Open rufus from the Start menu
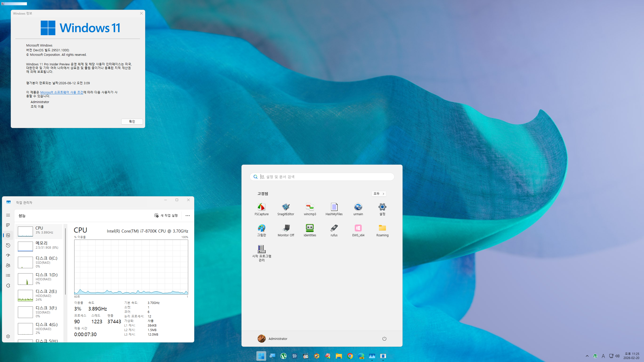The width and height of the screenshot is (644, 362). click(334, 230)
